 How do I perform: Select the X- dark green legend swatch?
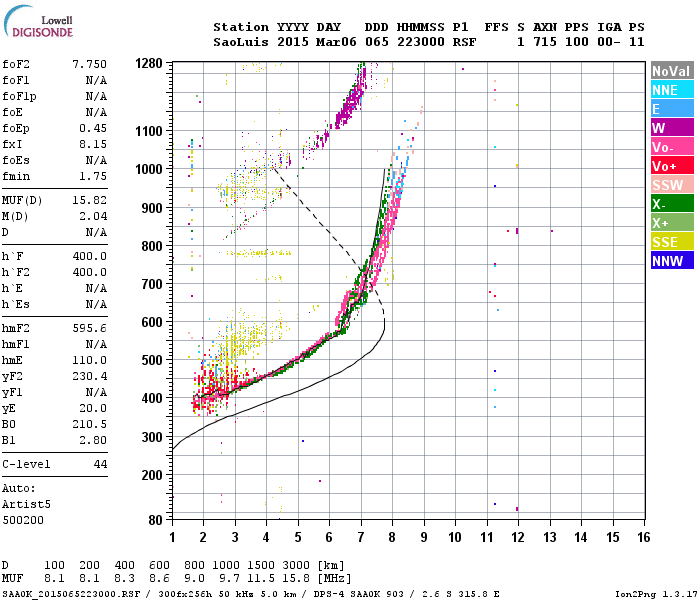click(672, 204)
